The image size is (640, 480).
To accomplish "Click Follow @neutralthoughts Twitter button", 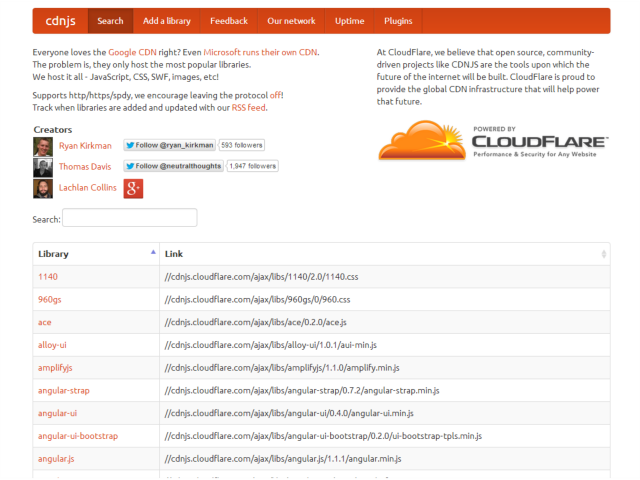I will tap(173, 166).
